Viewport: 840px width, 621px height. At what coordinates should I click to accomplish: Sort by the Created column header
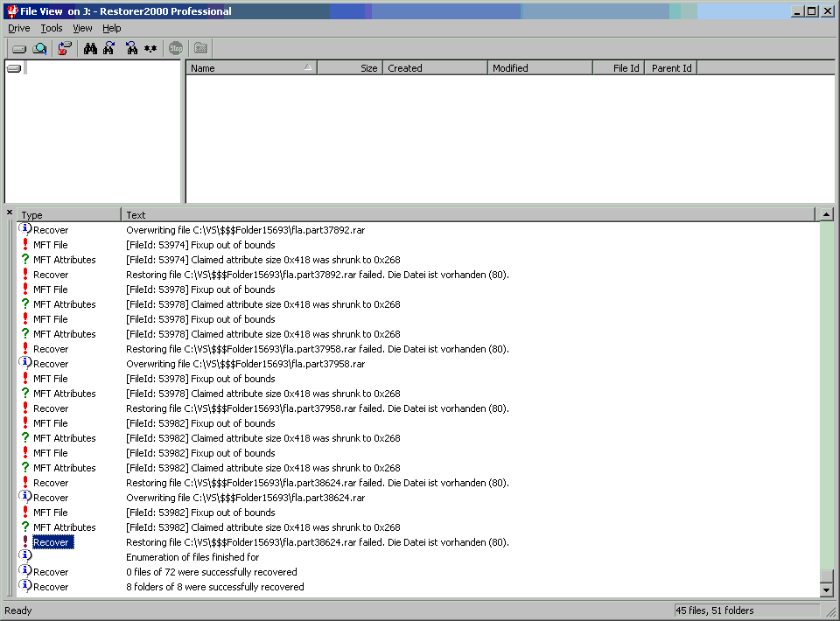(435, 68)
